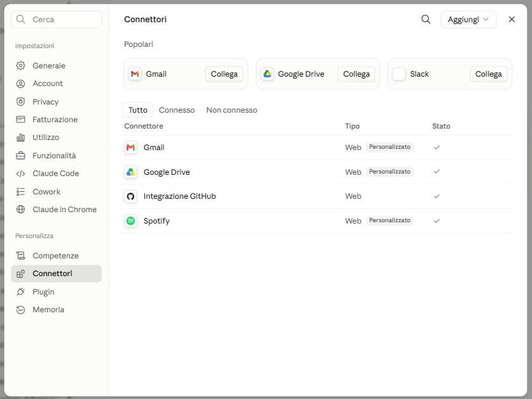Click the Tipo column header

pyautogui.click(x=352, y=126)
